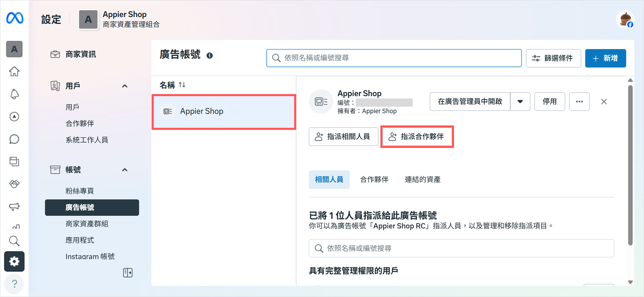
Task: Collapse the 帳號 section chevron
Action: click(125, 170)
